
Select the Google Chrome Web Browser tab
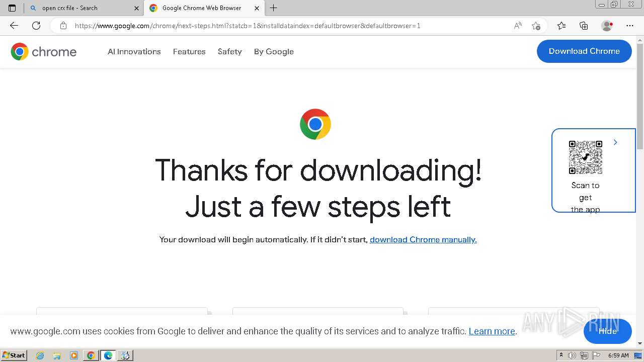pos(204,8)
